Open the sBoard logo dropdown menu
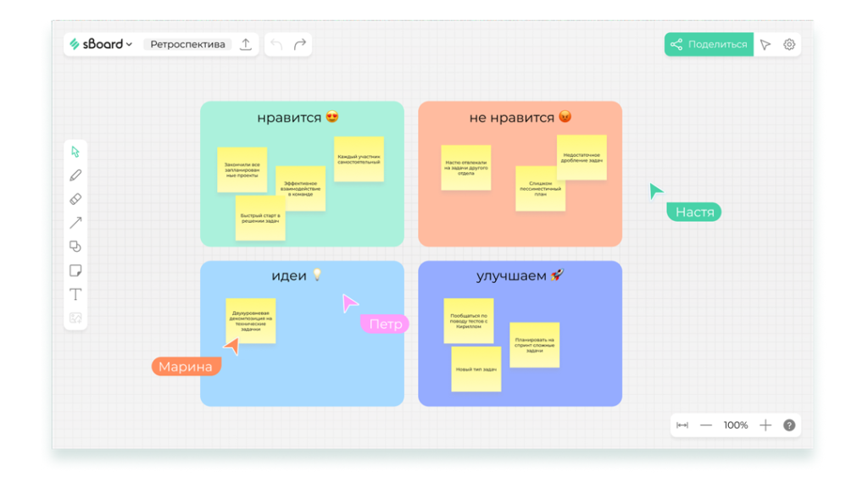Image resolution: width=868 pixels, height=488 pixels. 102,45
